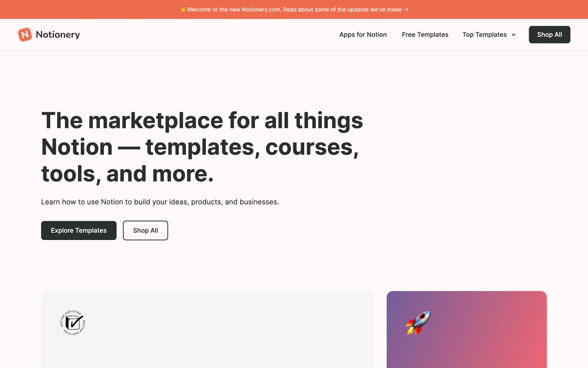Image resolution: width=588 pixels, height=368 pixels.
Task: Click the 'Learn how to use Notion' subtitle
Action: (x=160, y=202)
